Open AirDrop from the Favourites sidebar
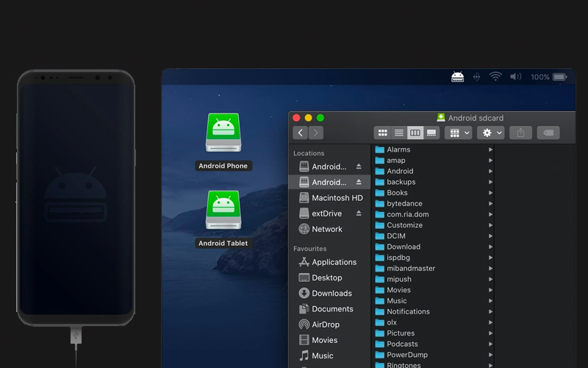 (x=325, y=325)
